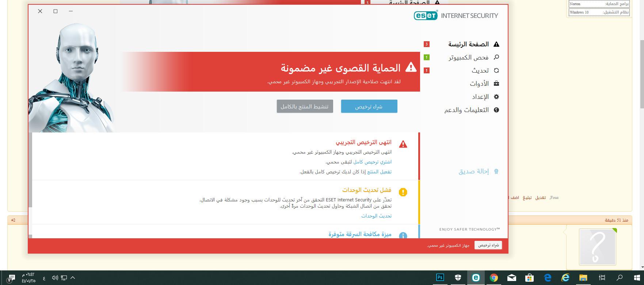Click the Fouz username in forum page
The width and height of the screenshot is (644, 285).
pyautogui.click(x=554, y=197)
